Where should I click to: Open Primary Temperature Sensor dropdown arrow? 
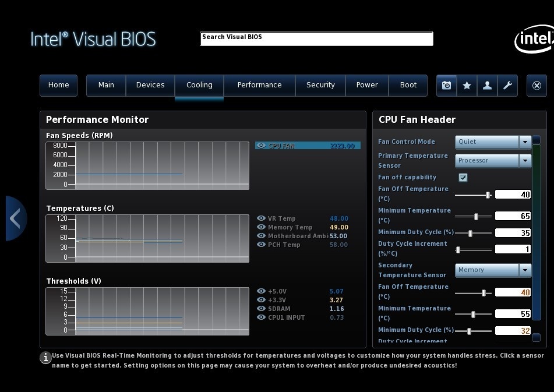click(x=525, y=160)
